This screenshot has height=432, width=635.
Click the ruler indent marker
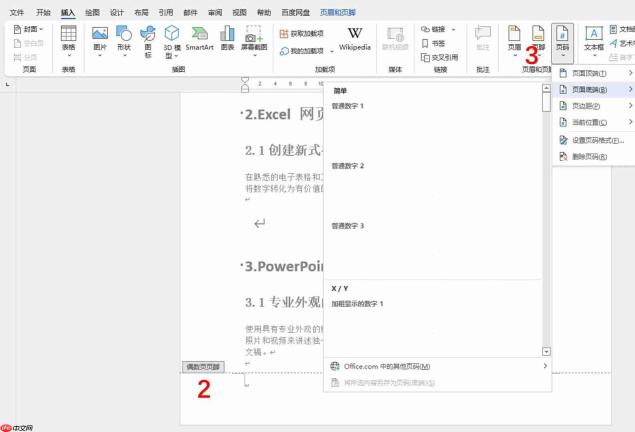[245, 85]
